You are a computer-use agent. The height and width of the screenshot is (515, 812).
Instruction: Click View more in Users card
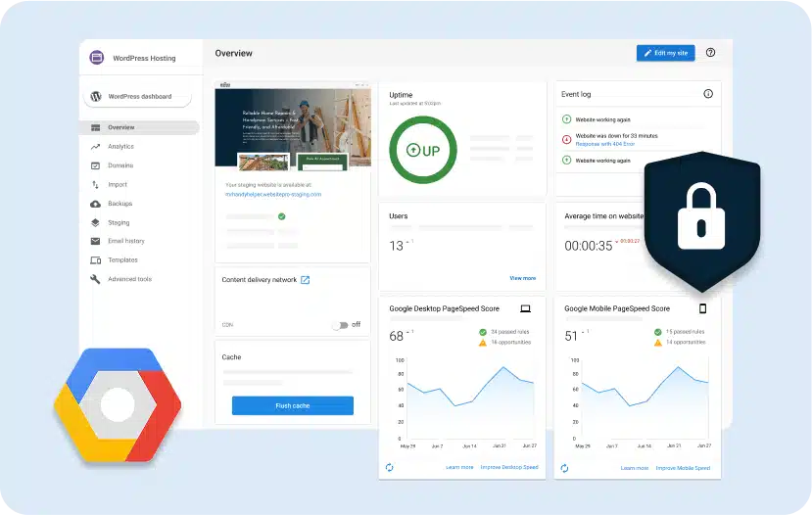click(x=522, y=278)
